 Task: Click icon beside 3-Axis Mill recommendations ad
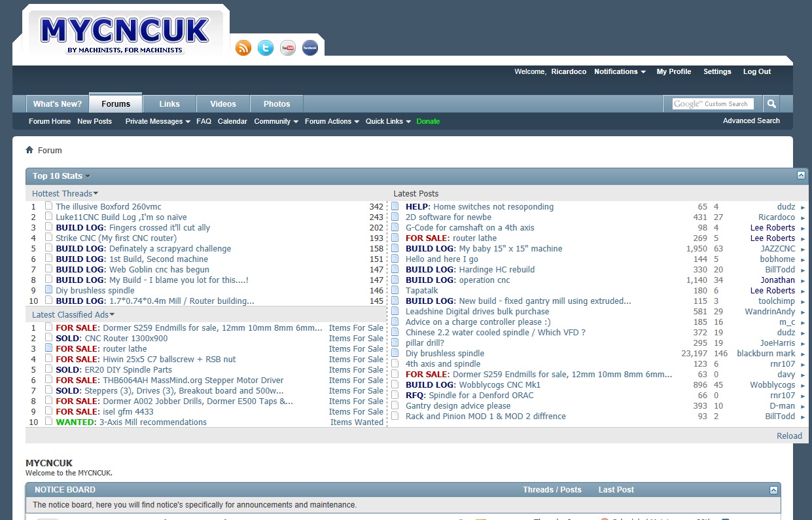point(48,422)
